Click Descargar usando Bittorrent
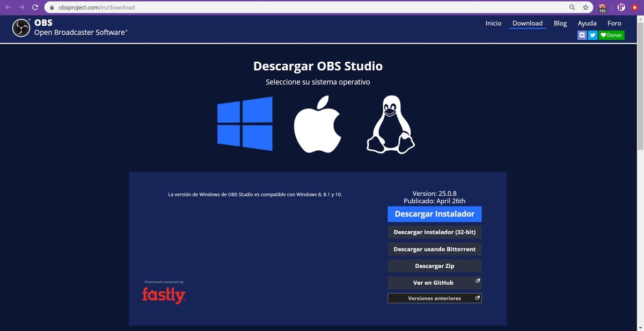The image size is (644, 331). pos(435,249)
